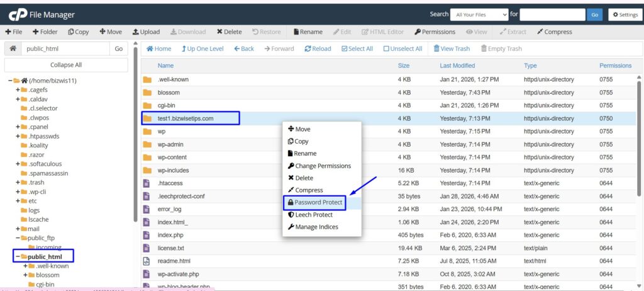Select Manage Indices in context menu
This screenshot has height=291, width=644.
322,227
